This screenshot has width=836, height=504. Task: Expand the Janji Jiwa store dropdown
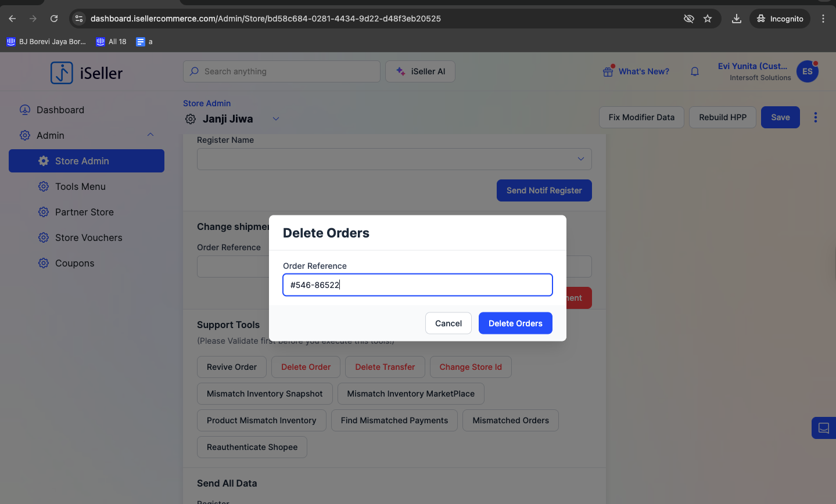[x=276, y=119]
